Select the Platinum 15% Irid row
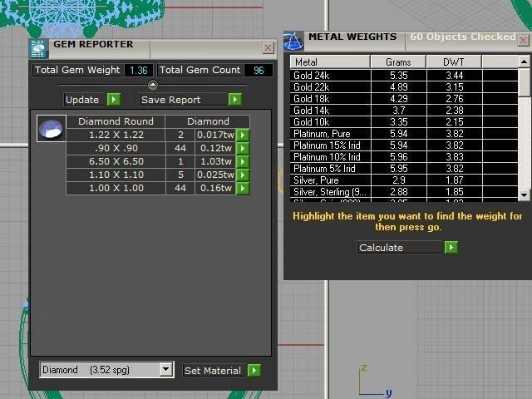Screen dimensions: 532x399 click(x=404, y=145)
